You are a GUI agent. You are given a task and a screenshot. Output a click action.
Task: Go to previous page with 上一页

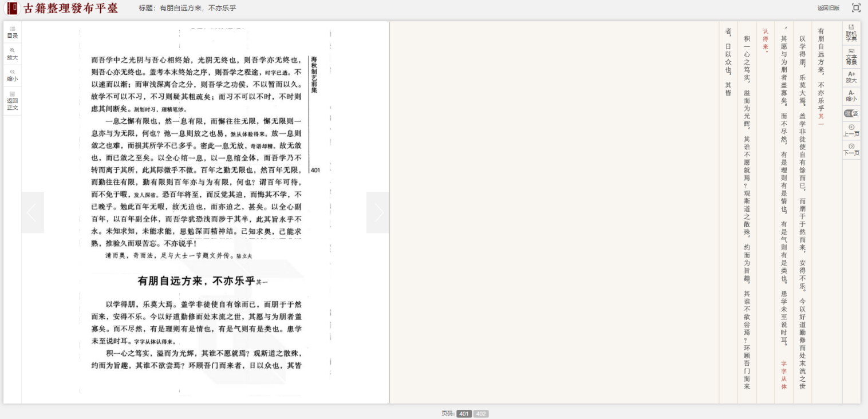(x=851, y=131)
